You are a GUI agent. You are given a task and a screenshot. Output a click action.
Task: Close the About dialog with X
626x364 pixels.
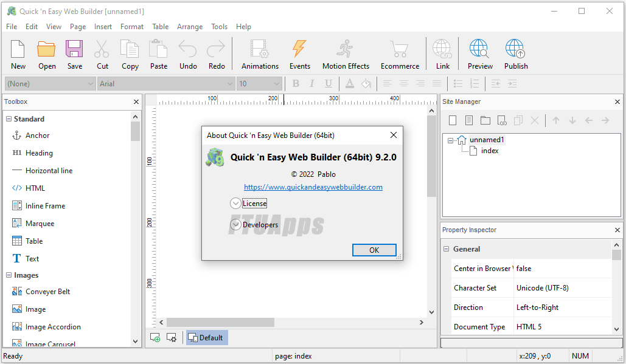click(393, 135)
